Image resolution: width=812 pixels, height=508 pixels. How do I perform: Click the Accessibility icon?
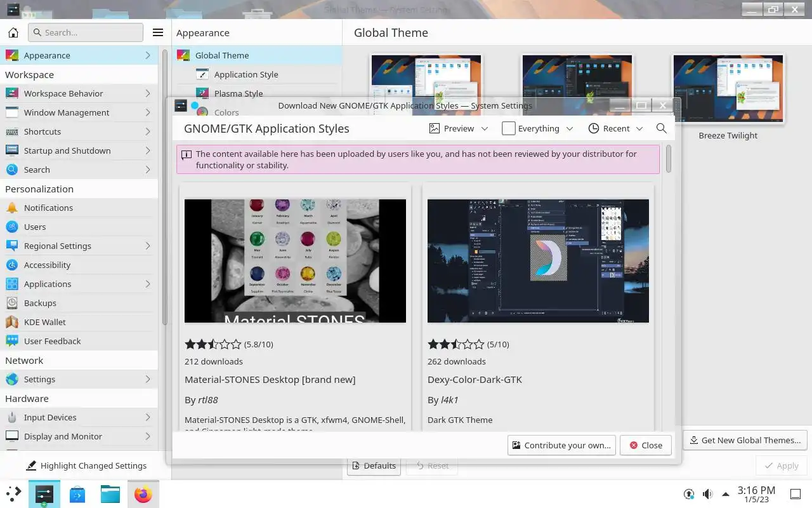(x=12, y=265)
